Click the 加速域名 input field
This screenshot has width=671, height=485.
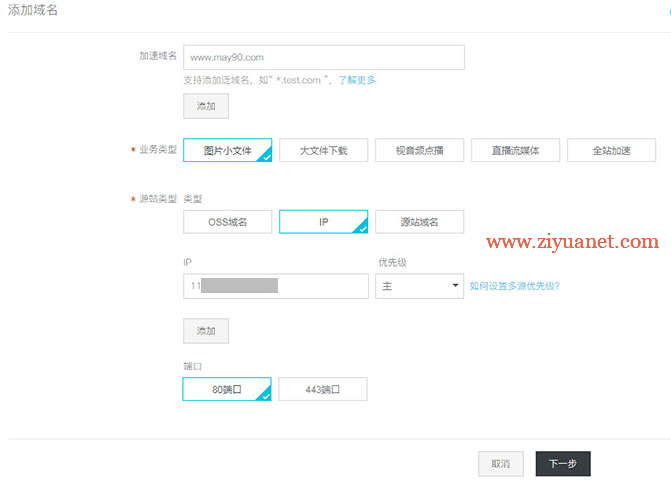pos(324,57)
